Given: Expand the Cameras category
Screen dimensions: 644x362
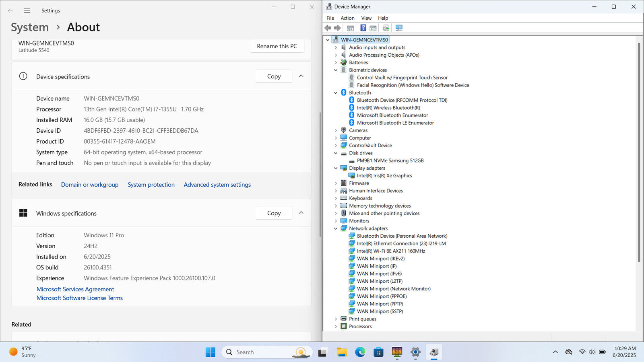Looking at the screenshot, I should [x=336, y=130].
